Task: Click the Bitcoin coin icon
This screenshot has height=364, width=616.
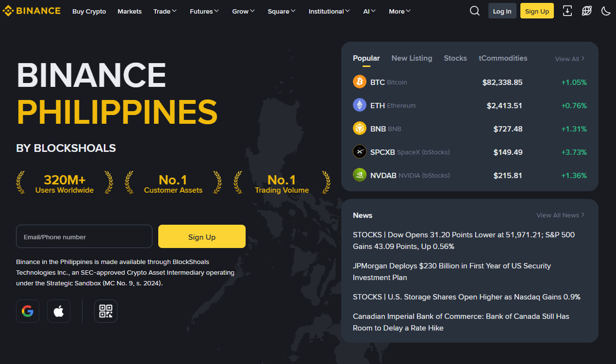Action: 360,82
